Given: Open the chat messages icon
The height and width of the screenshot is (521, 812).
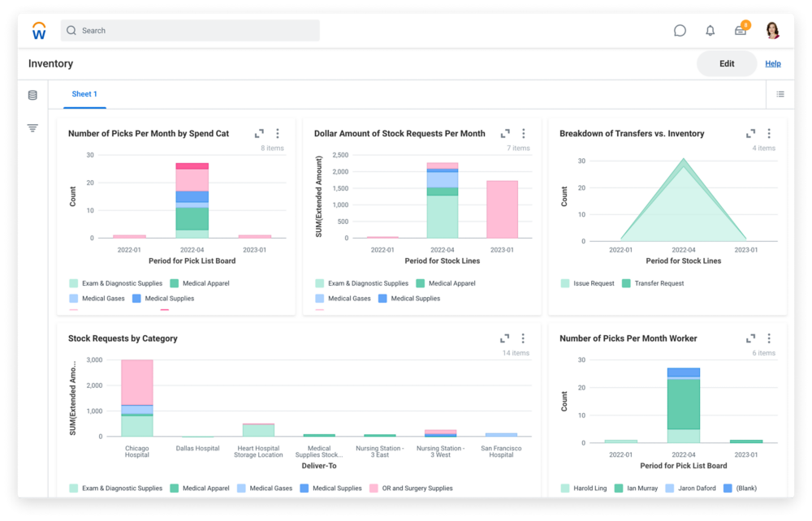Looking at the screenshot, I should coord(679,30).
